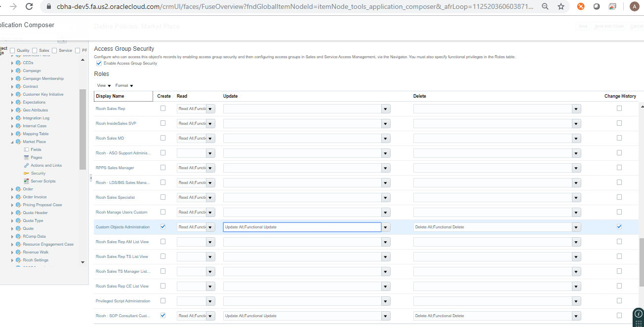Open the Pricing Proposal Case object

[42, 205]
